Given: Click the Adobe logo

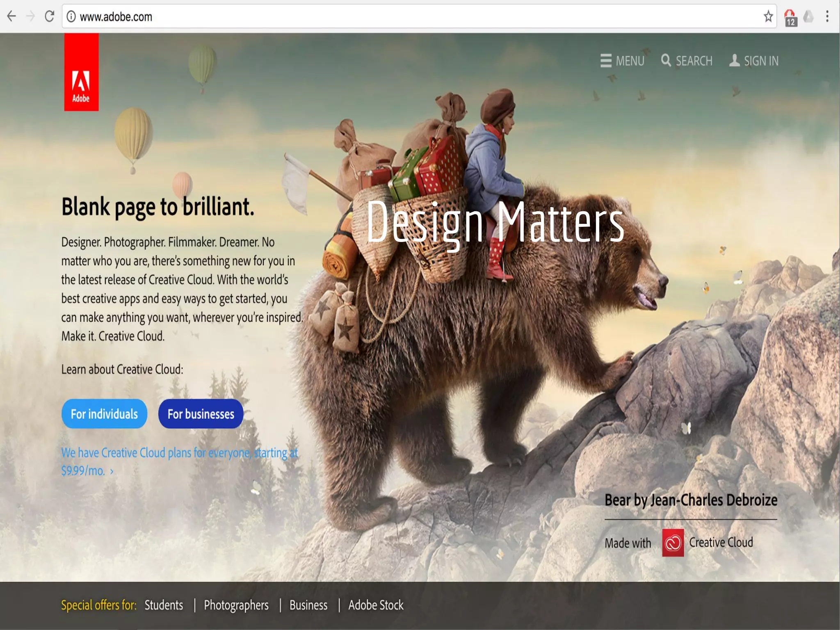Looking at the screenshot, I should point(81,72).
